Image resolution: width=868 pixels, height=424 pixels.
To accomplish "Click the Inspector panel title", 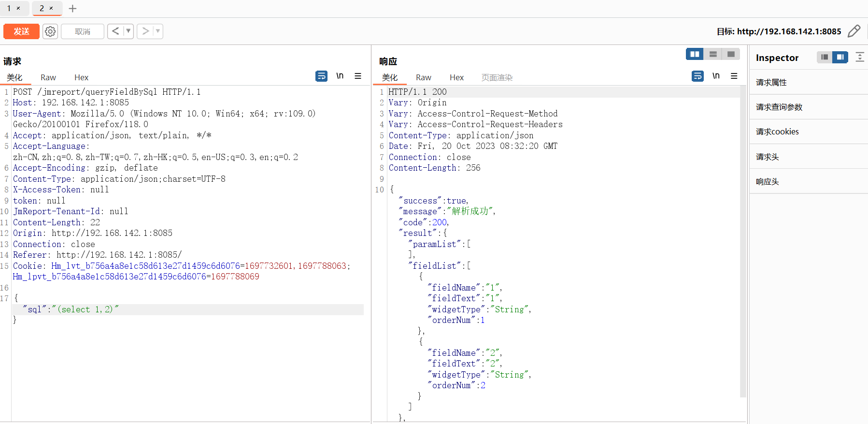I will tap(777, 58).
